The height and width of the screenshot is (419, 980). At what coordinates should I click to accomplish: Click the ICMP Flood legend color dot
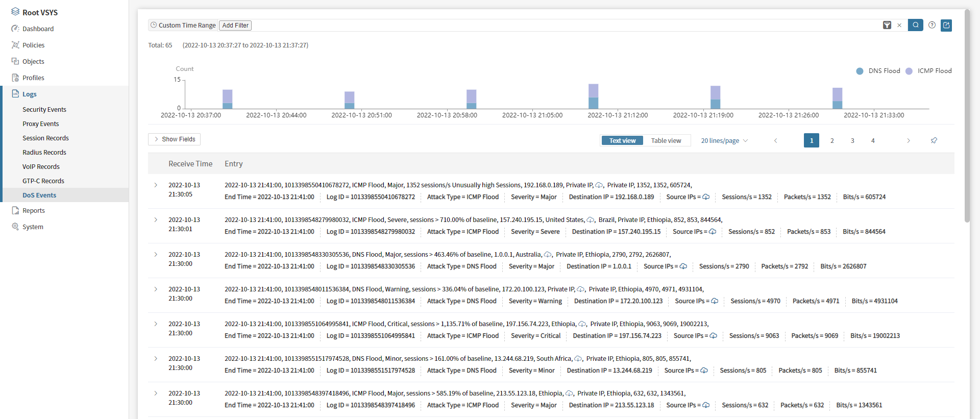pos(909,71)
